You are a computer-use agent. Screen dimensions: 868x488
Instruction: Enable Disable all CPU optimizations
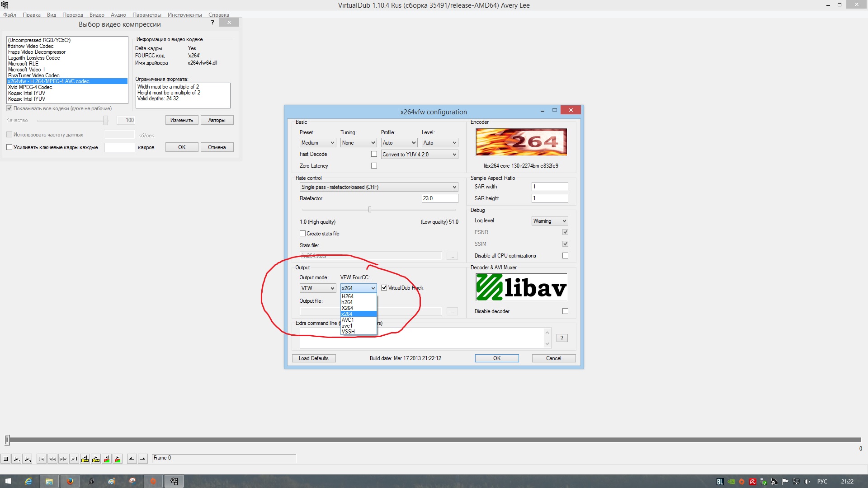coord(565,256)
